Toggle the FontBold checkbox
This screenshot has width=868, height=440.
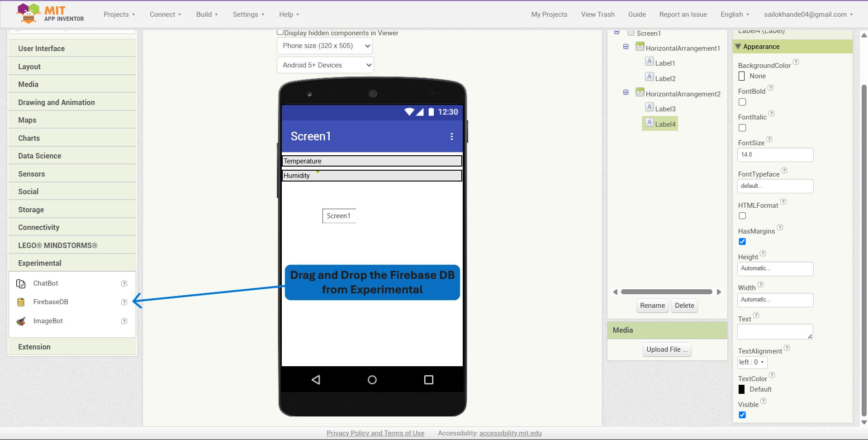(742, 102)
